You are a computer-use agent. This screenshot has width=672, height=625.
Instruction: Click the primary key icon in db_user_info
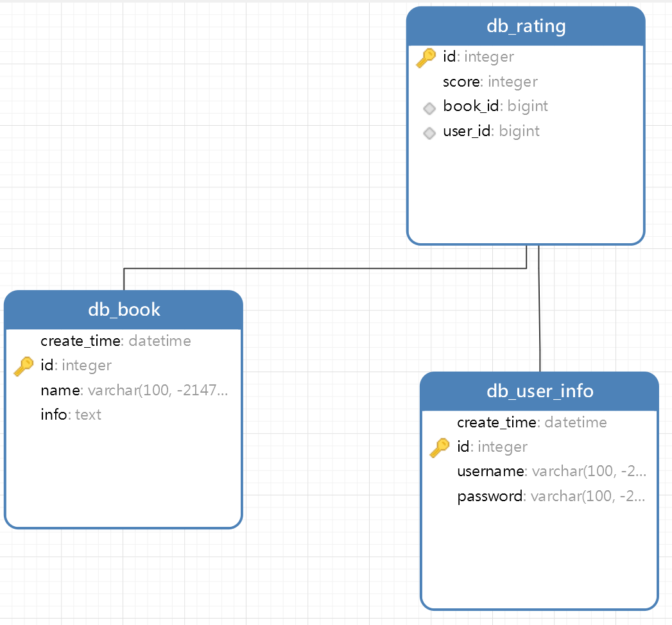(440, 448)
